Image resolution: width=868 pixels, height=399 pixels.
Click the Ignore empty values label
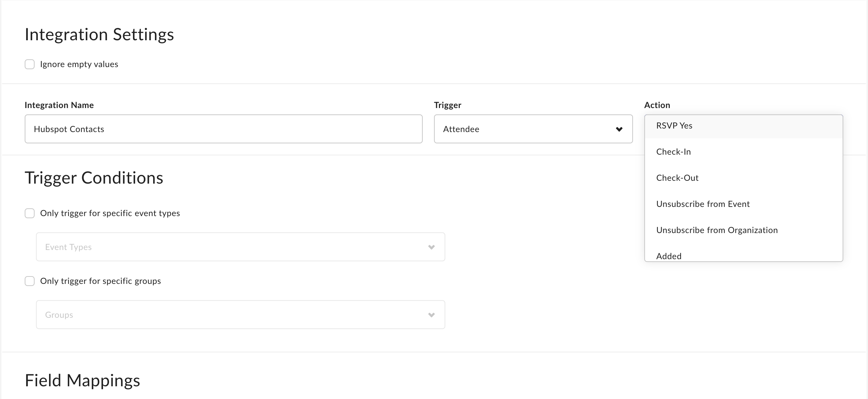[x=79, y=64]
